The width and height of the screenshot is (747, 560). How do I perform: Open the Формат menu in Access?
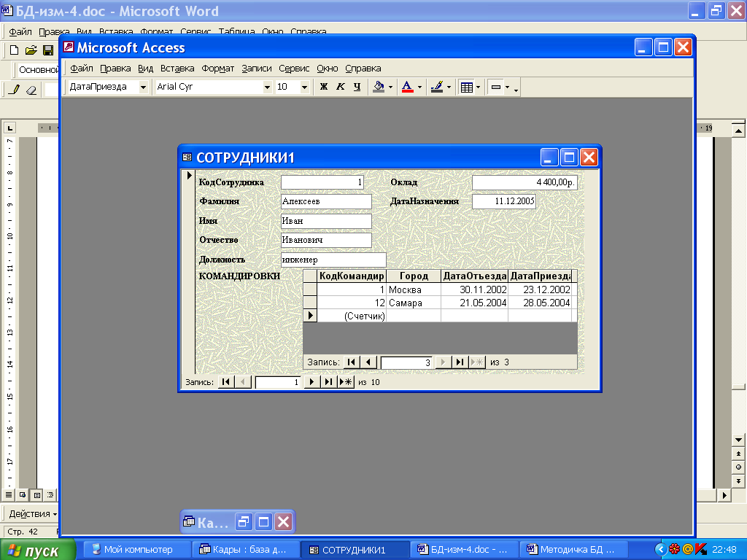(217, 69)
